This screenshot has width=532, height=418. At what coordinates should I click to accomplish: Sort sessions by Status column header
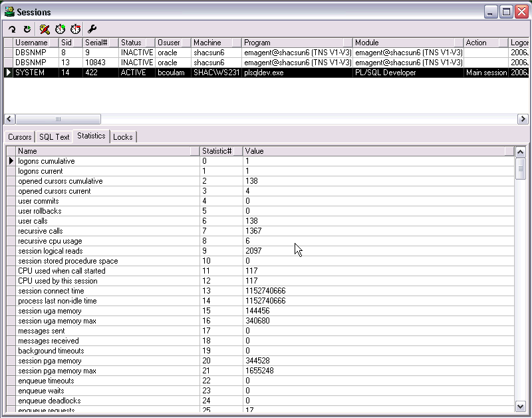click(137, 43)
